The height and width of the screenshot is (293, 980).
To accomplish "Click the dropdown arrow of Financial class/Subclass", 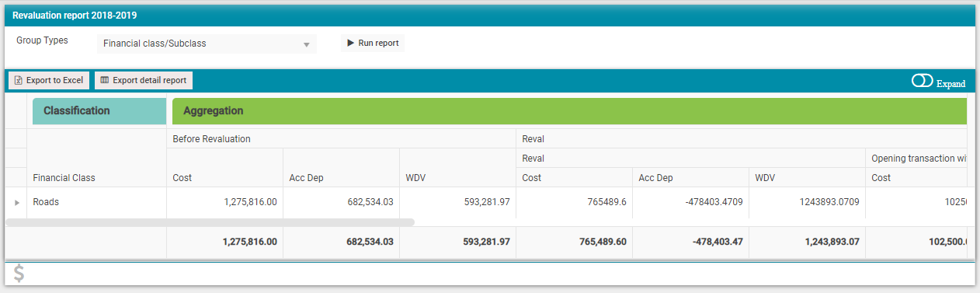I will [307, 44].
